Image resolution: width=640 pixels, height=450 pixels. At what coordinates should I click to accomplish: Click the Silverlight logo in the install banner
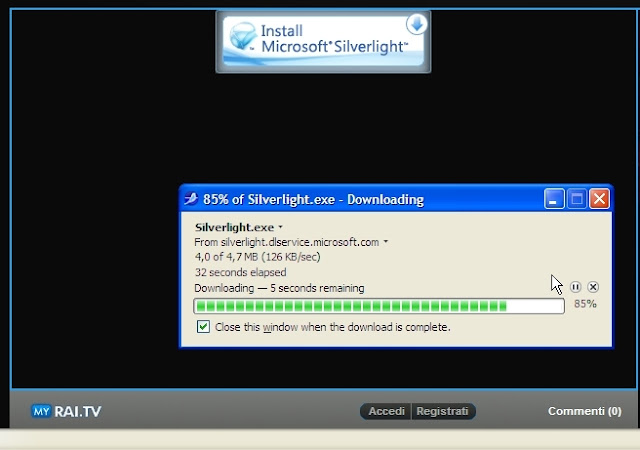243,38
